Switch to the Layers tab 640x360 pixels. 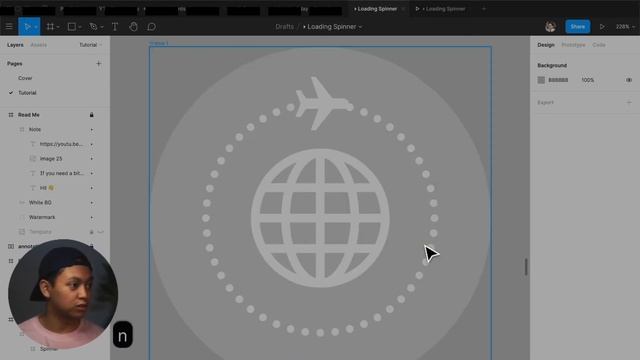[x=15, y=45]
